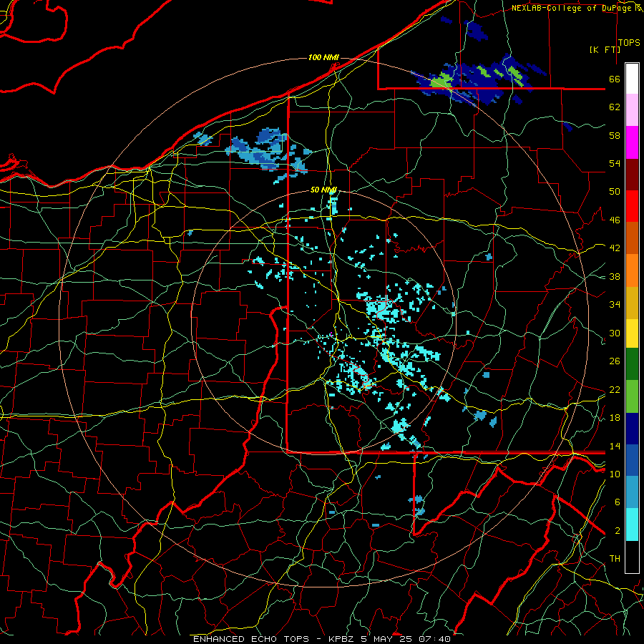
Task: Click the "TH" legend label
Action: coord(615,559)
